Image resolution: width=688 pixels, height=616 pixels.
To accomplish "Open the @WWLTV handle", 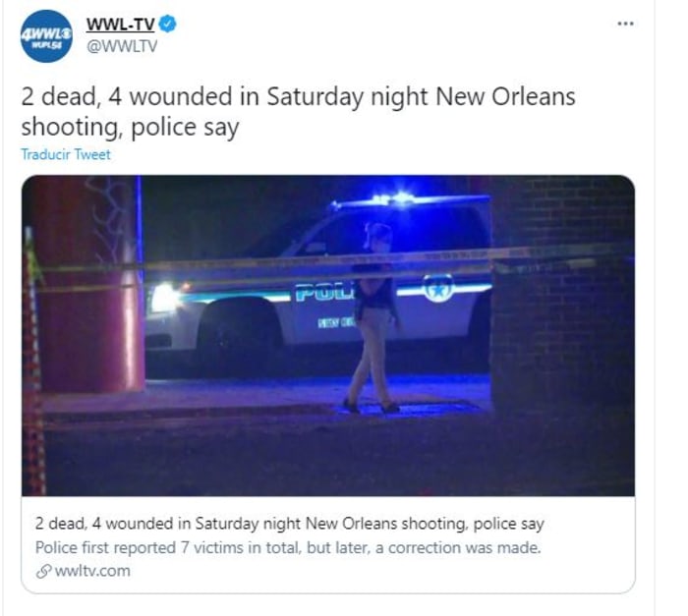I will [122, 46].
